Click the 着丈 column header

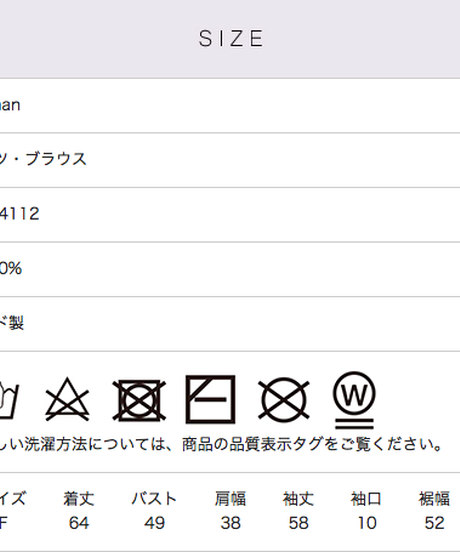click(79, 499)
